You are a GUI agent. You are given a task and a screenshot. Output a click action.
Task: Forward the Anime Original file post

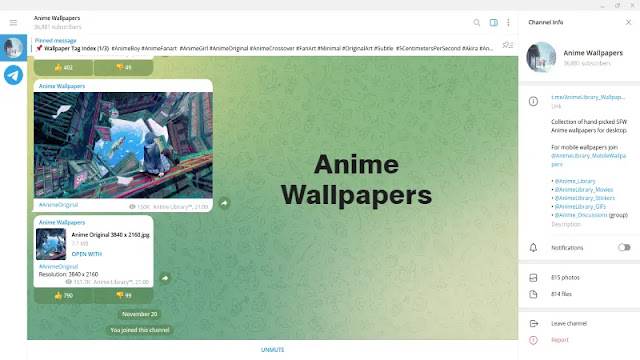point(165,278)
